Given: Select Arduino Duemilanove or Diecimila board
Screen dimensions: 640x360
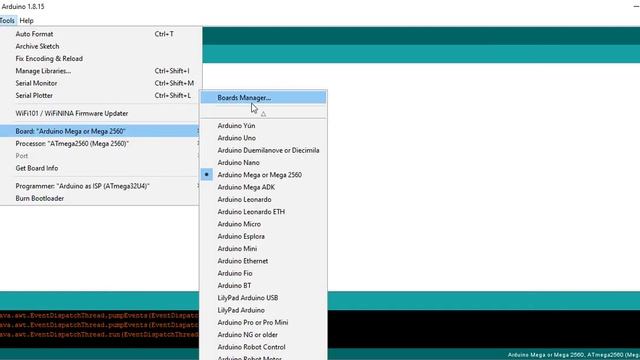Looking at the screenshot, I should point(263,150).
